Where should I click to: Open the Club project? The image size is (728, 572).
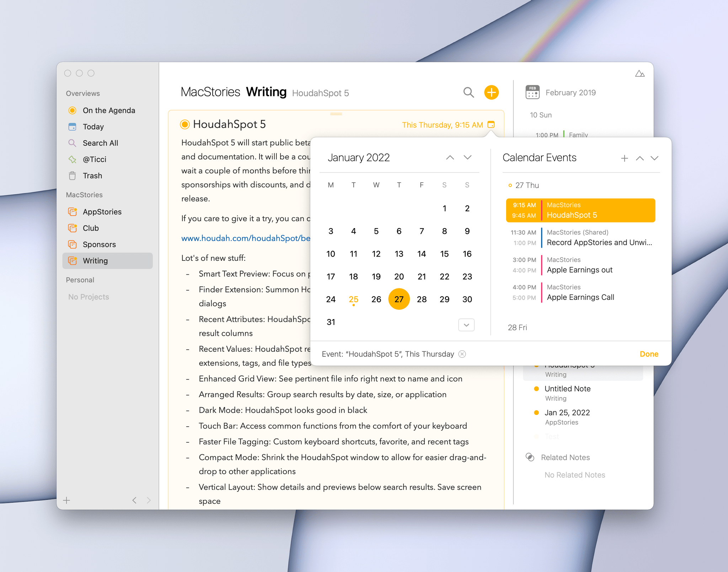tap(107, 228)
